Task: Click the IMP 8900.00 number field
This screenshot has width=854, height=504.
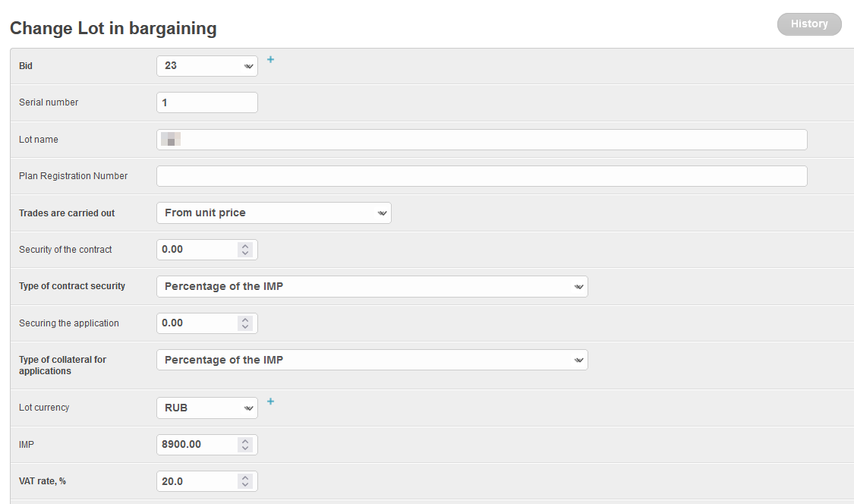Action: point(197,445)
